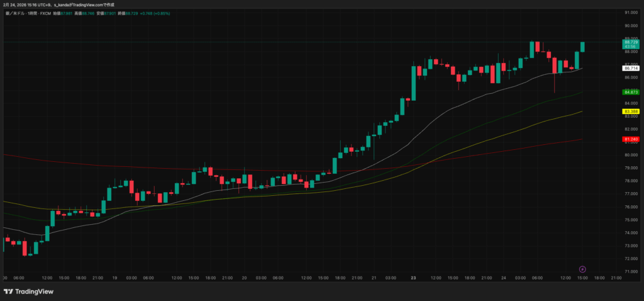
Task: Click the TradingView logo icon
Action: coord(8,292)
